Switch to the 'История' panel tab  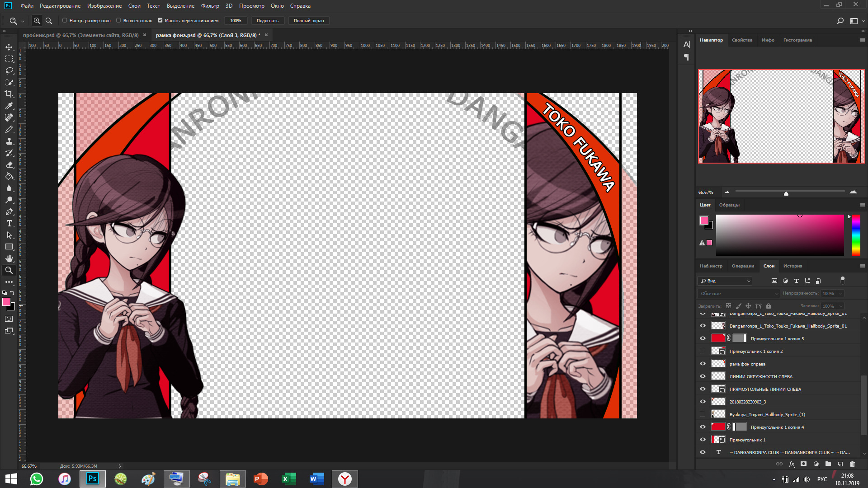[793, 266]
